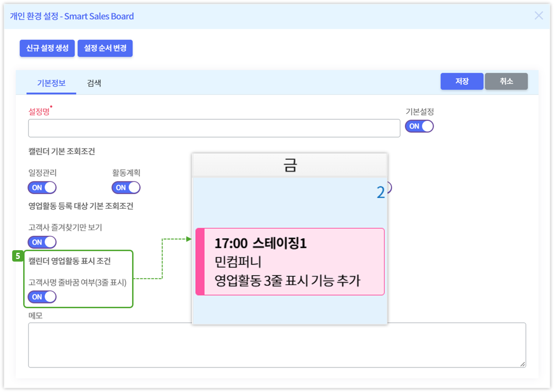Toggle 고객사명 줄바꿈 여부 switch
Screen dimensions: 554x392
click(x=42, y=297)
